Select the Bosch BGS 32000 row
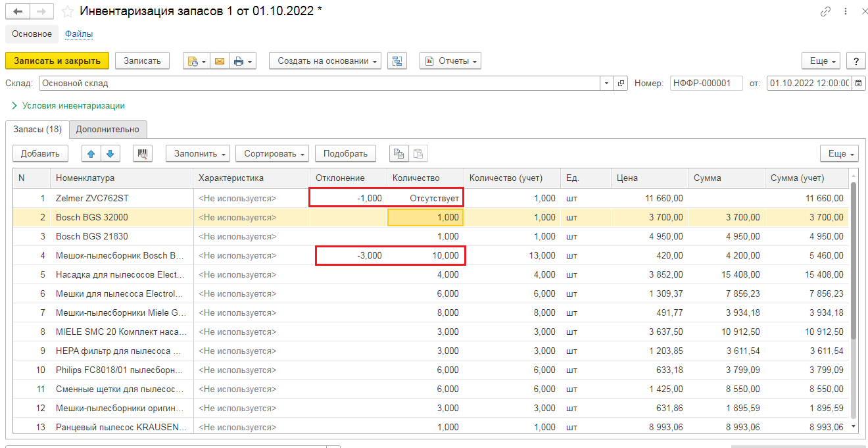 point(431,217)
